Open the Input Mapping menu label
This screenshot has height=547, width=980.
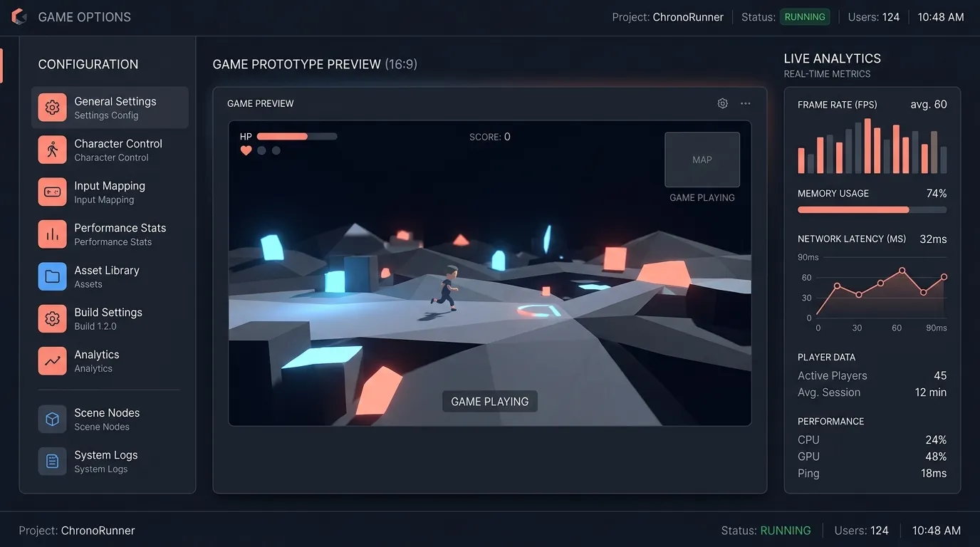coord(110,186)
